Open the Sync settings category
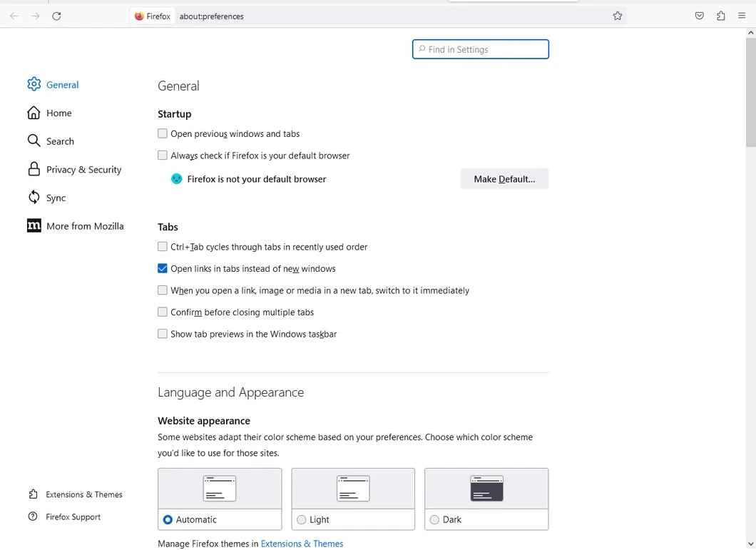This screenshot has height=550, width=756. [x=47, y=198]
